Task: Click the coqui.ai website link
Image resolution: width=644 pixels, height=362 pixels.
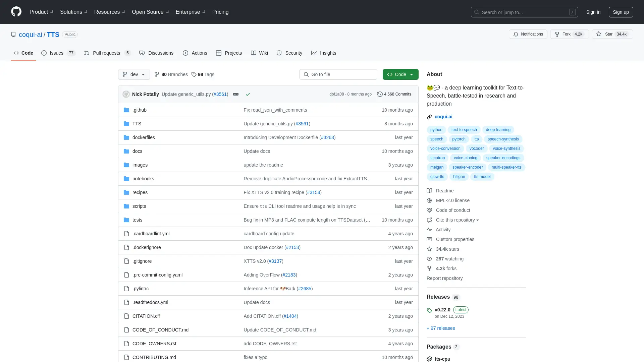Action: pyautogui.click(x=443, y=116)
